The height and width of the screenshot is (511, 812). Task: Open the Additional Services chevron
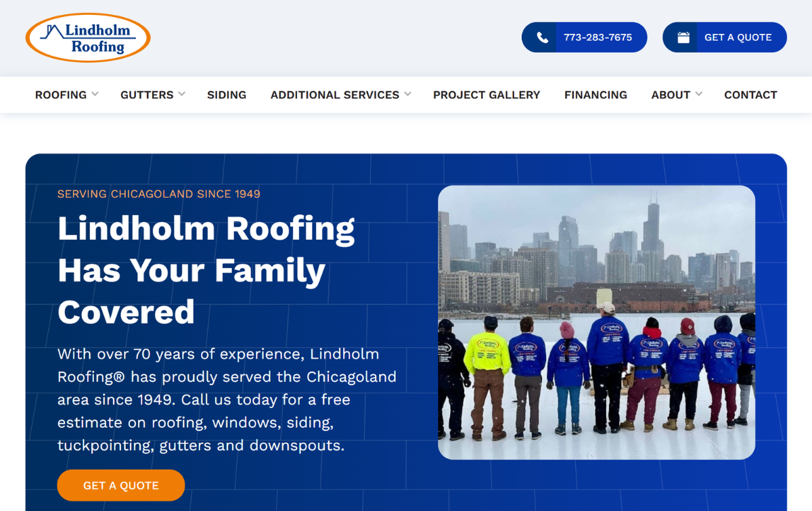pyautogui.click(x=407, y=94)
